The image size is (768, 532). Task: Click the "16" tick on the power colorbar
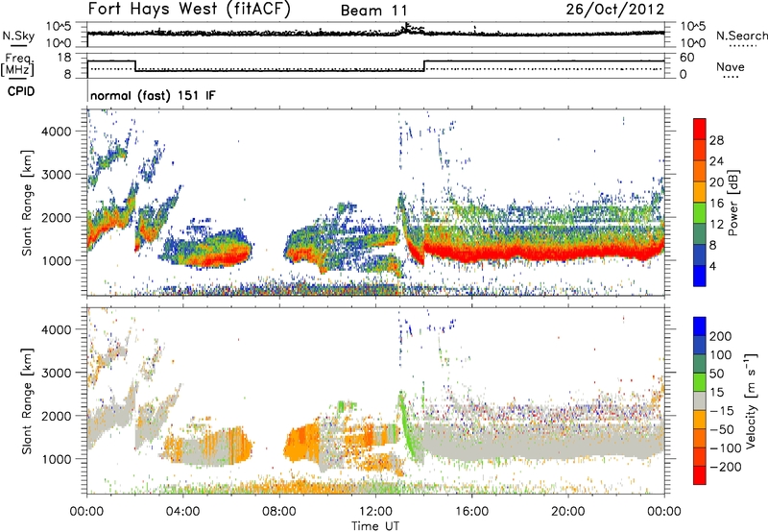(716, 204)
